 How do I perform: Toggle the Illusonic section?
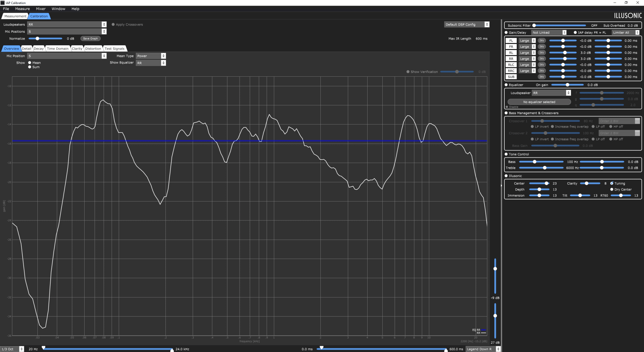[x=506, y=176]
